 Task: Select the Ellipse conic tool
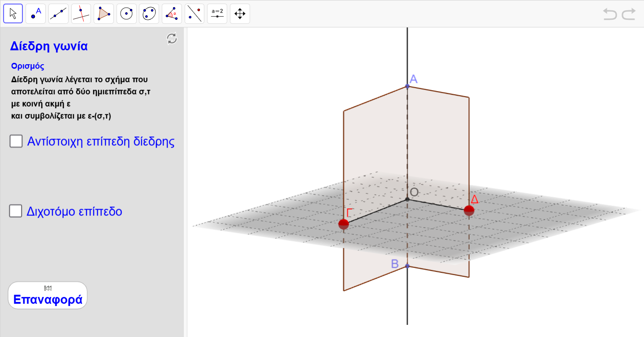tap(149, 14)
